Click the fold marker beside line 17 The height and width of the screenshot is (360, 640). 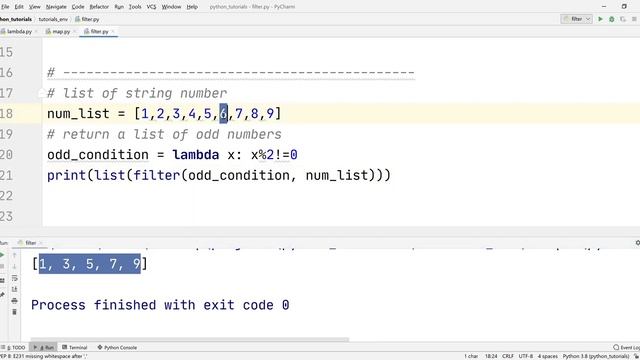(x=41, y=93)
